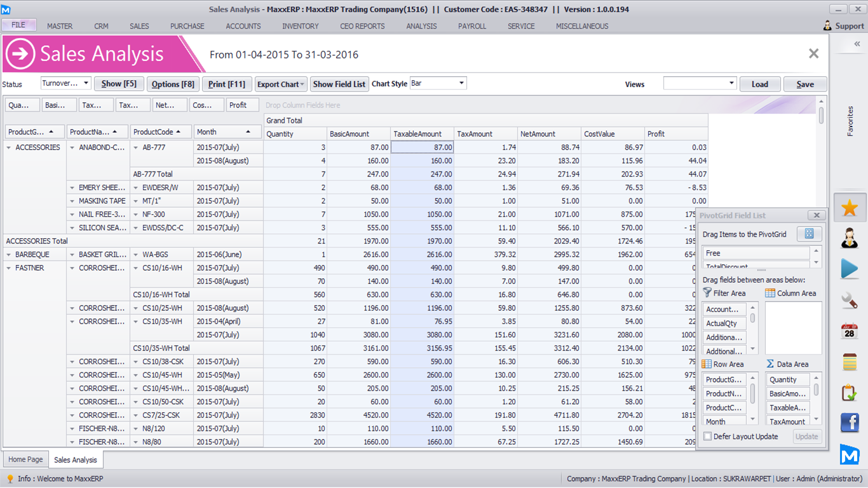868x488 pixels.
Task: Click the blue play arrow sidebar icon
Action: [850, 268]
